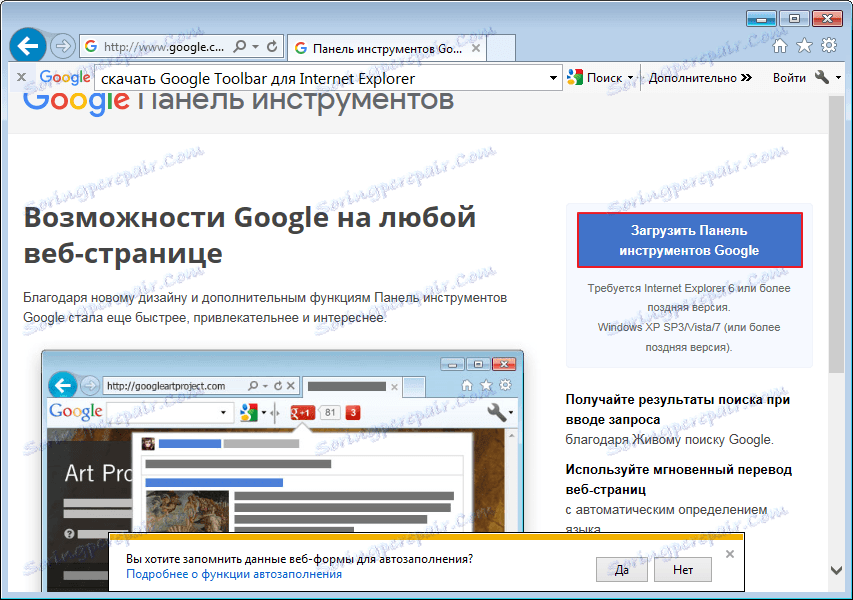Click Загрузить Панель инструментов Google button
This screenshot has height=600, width=853.
click(689, 240)
